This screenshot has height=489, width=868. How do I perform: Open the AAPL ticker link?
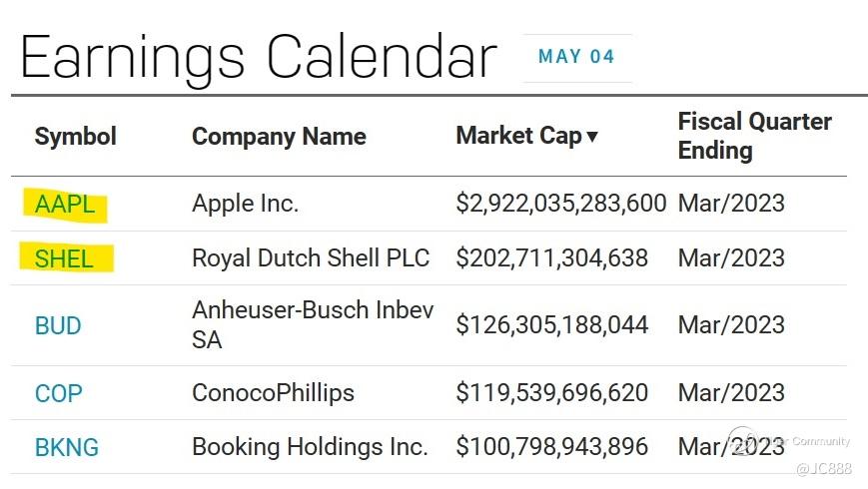[65, 205]
